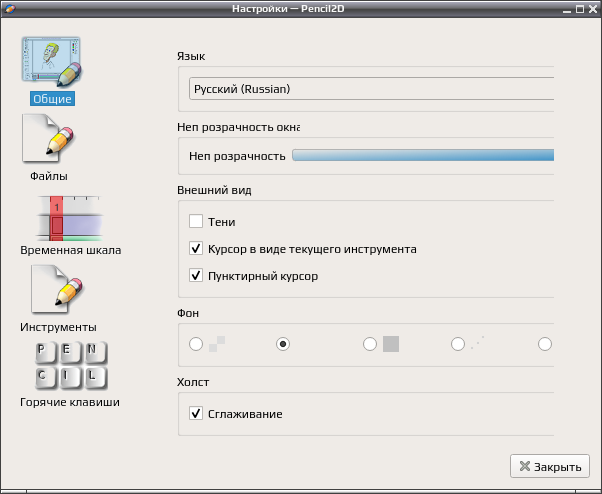602x494 pixels.
Task: Select the checkerboard background radio button
Action: tap(196, 344)
